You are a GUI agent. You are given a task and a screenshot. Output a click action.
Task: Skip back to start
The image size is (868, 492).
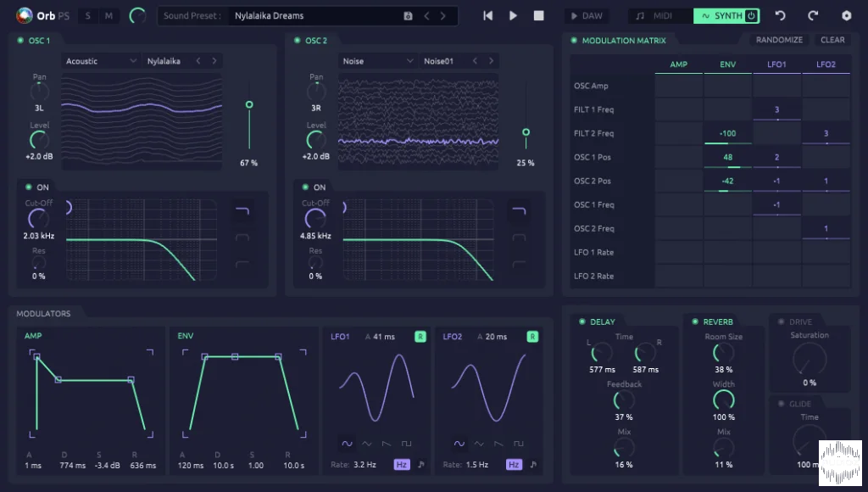click(487, 15)
